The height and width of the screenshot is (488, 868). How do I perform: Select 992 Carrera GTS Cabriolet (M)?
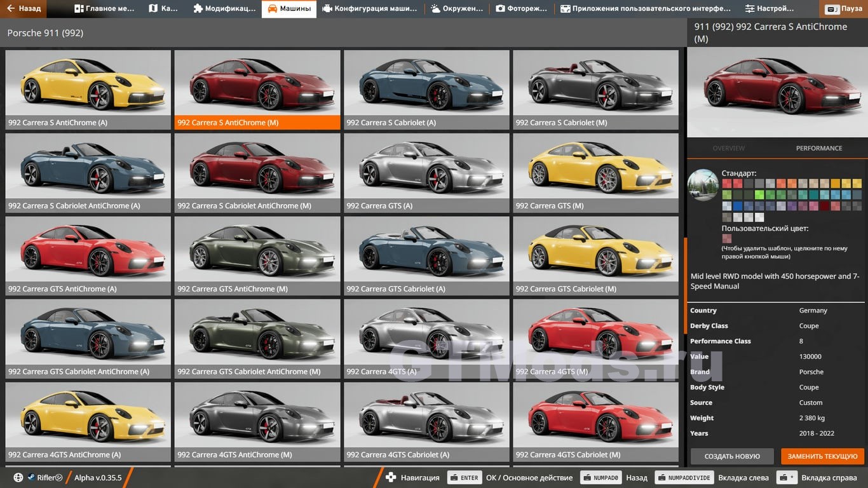(x=596, y=256)
